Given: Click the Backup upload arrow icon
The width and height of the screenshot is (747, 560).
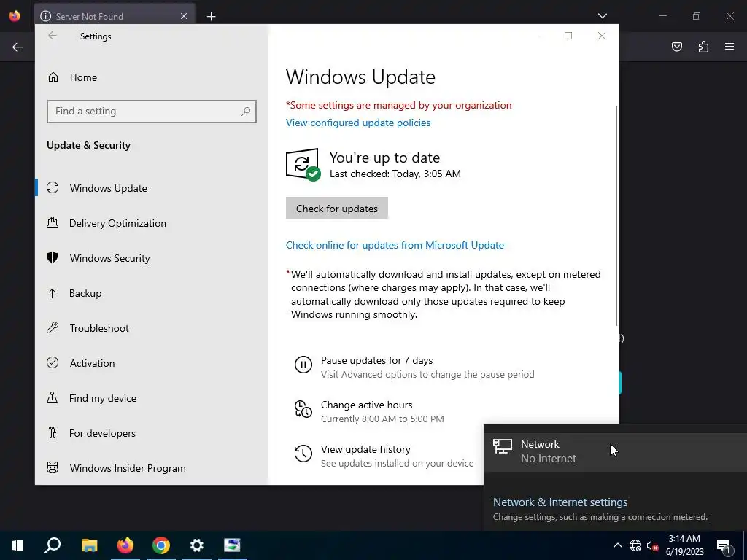Looking at the screenshot, I should click(x=53, y=292).
